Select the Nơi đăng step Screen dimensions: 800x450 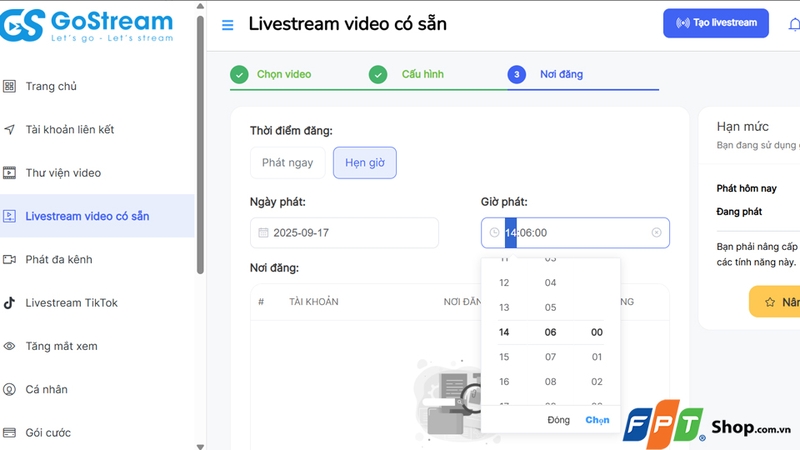click(561, 74)
